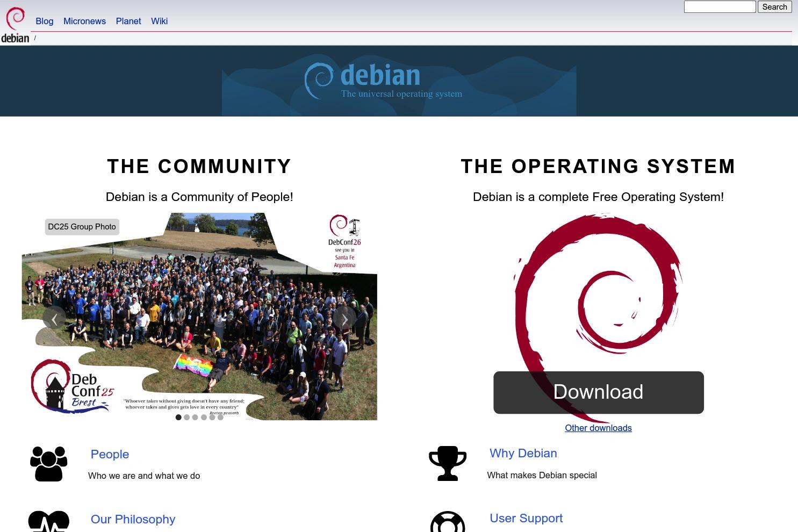Click the lifebuoy icon beside User Support

pos(447,522)
